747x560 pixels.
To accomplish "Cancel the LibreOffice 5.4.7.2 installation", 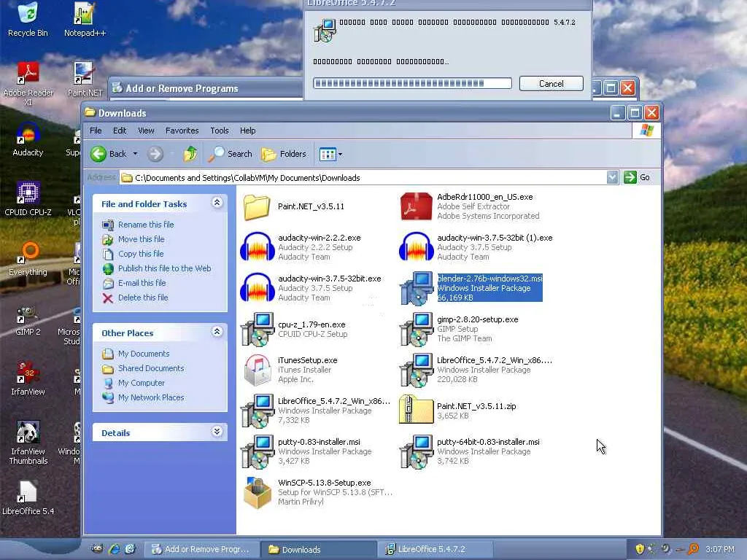I will pos(551,84).
